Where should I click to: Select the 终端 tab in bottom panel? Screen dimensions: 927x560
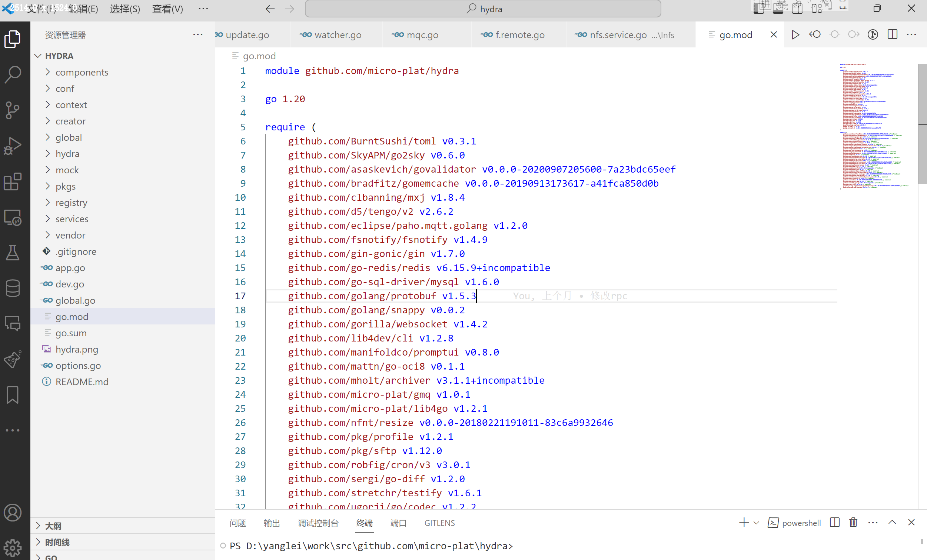pyautogui.click(x=364, y=523)
